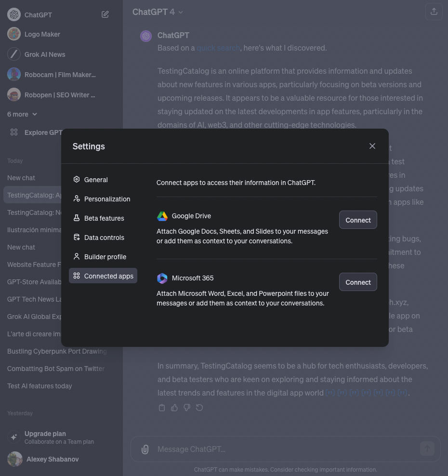Click the new chat compose icon
This screenshot has width=448, height=476.
105,14
